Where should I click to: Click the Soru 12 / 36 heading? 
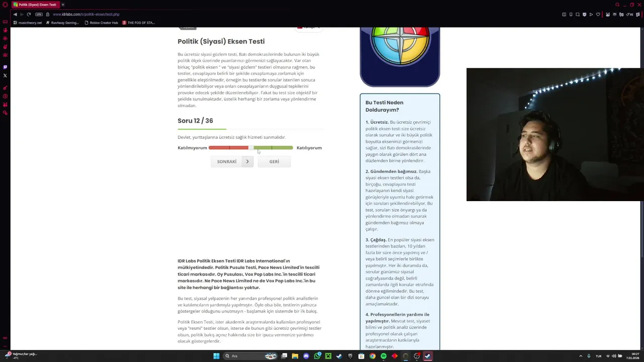pyautogui.click(x=195, y=121)
